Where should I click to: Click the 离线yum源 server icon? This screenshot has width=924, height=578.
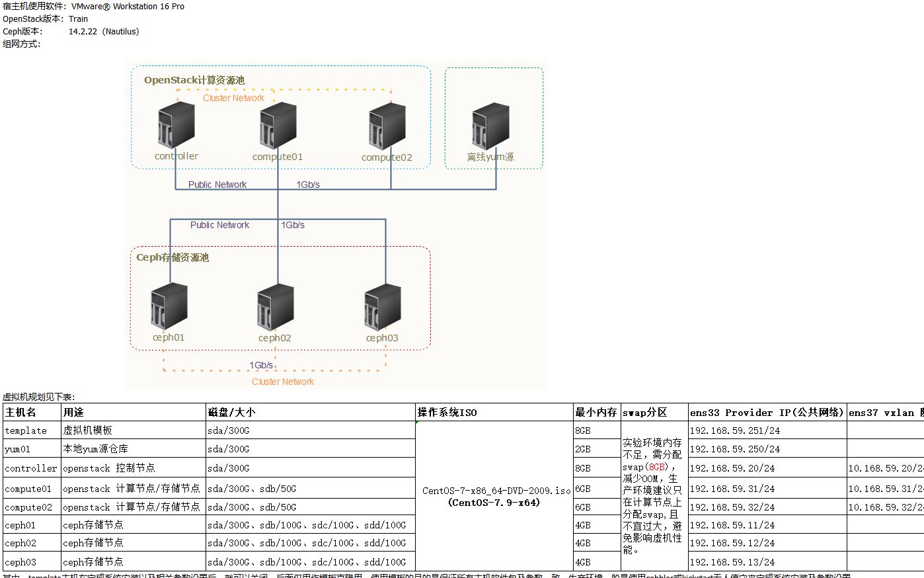point(490,126)
